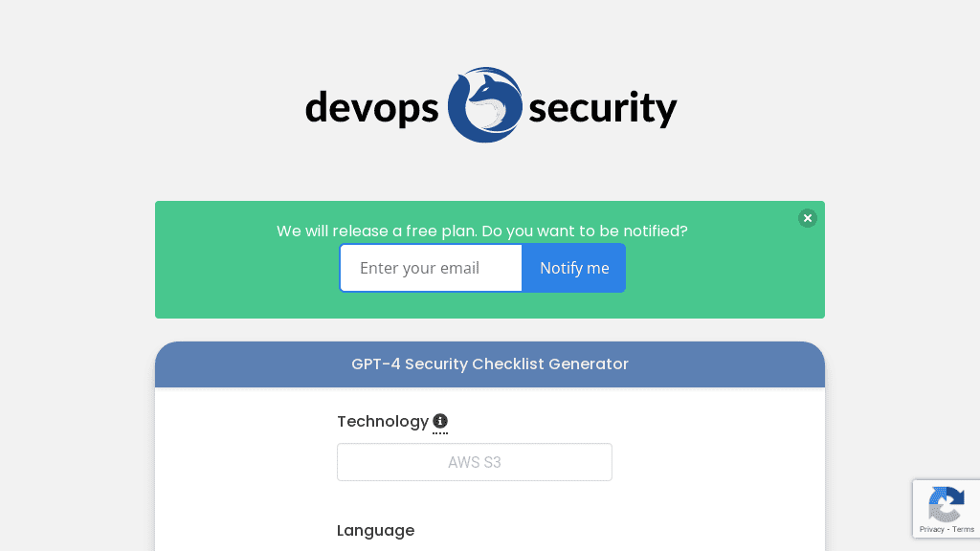980x551 pixels.
Task: Click the security wordmark next to the logo
Action: coord(601,108)
